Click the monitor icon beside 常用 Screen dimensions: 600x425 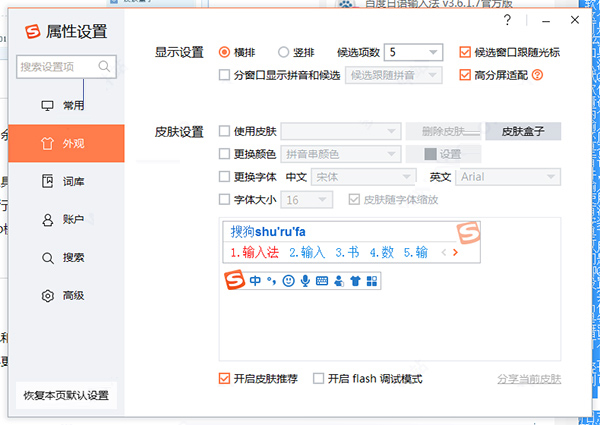pos(47,105)
